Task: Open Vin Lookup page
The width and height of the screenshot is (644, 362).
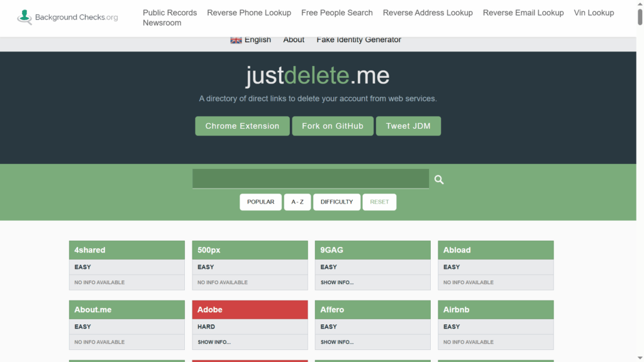Action: (594, 13)
